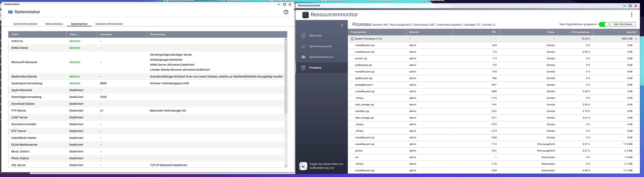Select the FTP-Dienst row
The image size is (644, 177).
click(x=146, y=111)
